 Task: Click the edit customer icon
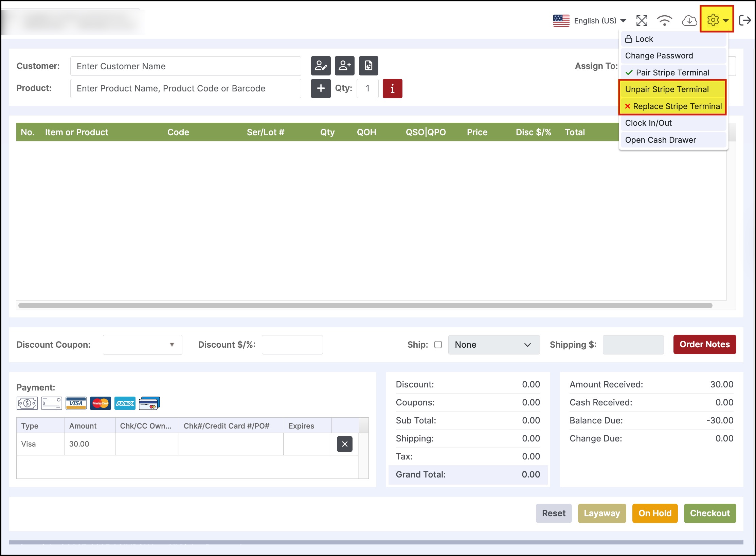pos(321,66)
